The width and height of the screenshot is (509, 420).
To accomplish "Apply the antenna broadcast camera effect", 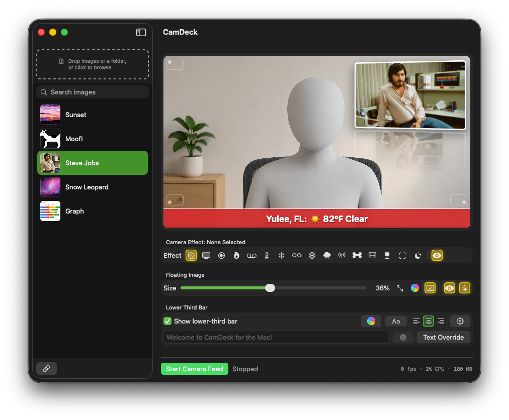I will click(342, 256).
